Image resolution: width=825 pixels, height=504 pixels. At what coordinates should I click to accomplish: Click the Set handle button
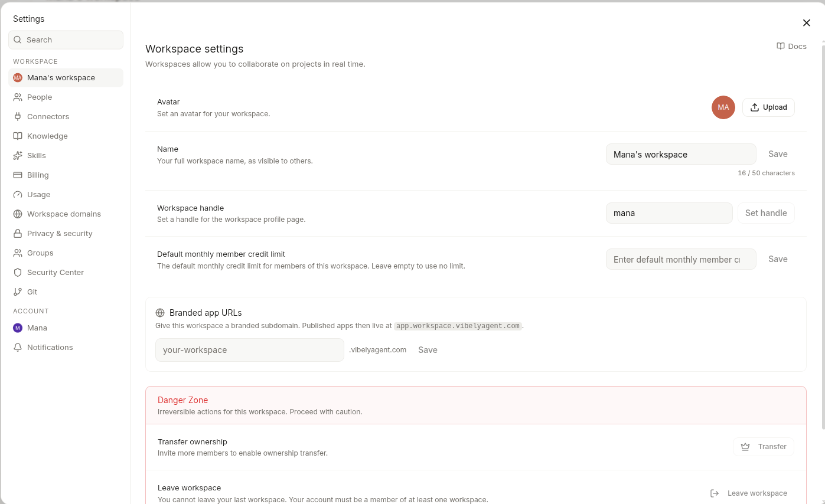[766, 213]
